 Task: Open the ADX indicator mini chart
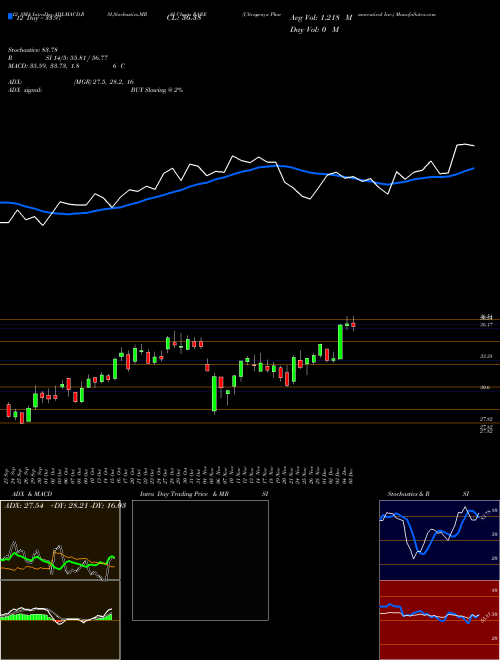60,540
